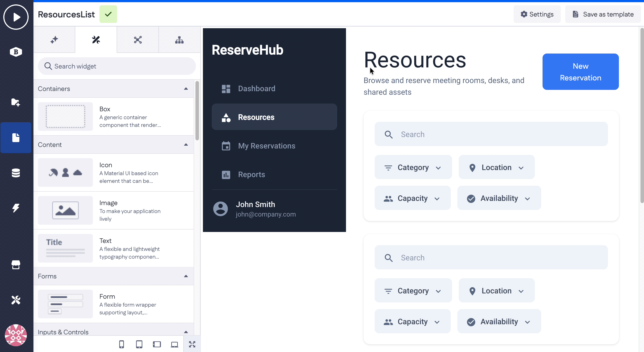Enter fullscreen preview mode
The width and height of the screenshot is (644, 352).
click(x=192, y=344)
